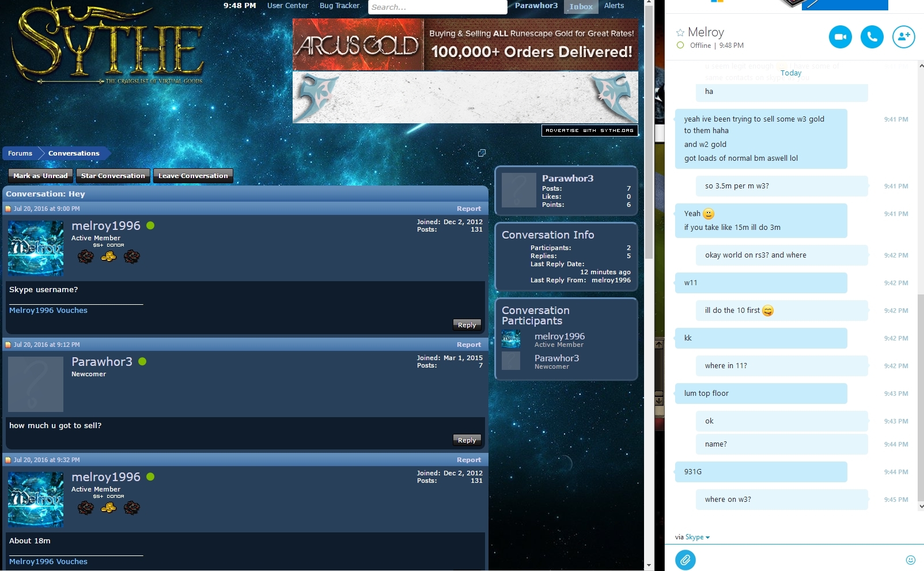Open the Bug Tracker page

pos(339,6)
